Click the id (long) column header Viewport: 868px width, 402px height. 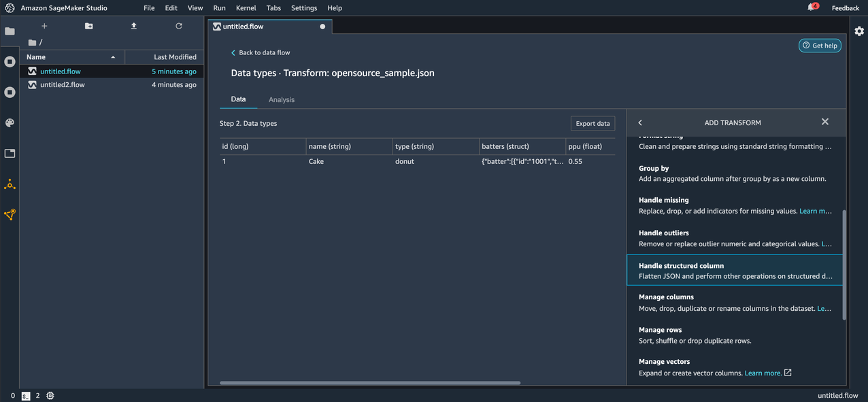pos(263,146)
